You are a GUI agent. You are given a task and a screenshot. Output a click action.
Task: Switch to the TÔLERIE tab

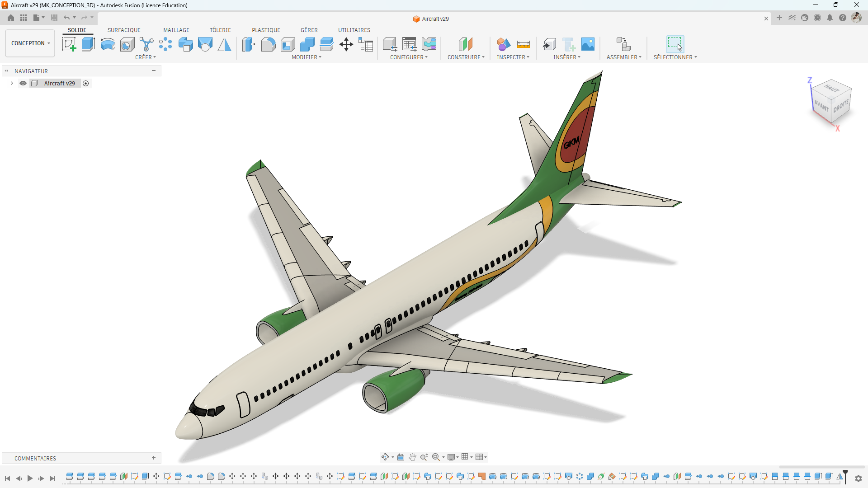click(x=220, y=30)
